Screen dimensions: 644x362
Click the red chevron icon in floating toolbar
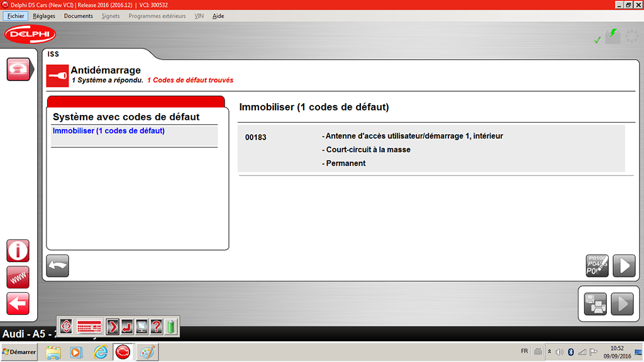click(x=113, y=327)
